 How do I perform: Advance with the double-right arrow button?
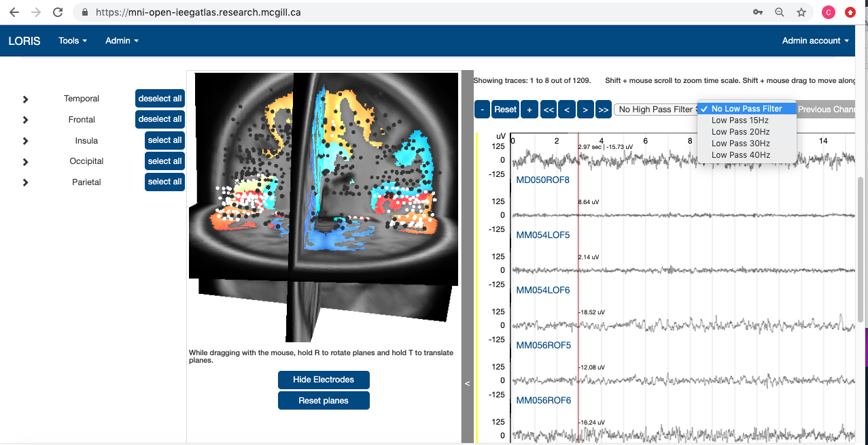pyautogui.click(x=603, y=109)
